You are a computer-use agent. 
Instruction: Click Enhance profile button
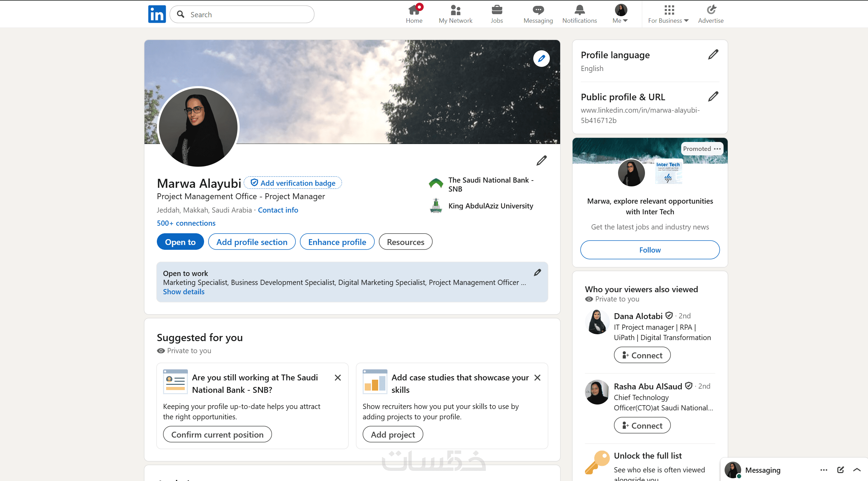click(337, 242)
